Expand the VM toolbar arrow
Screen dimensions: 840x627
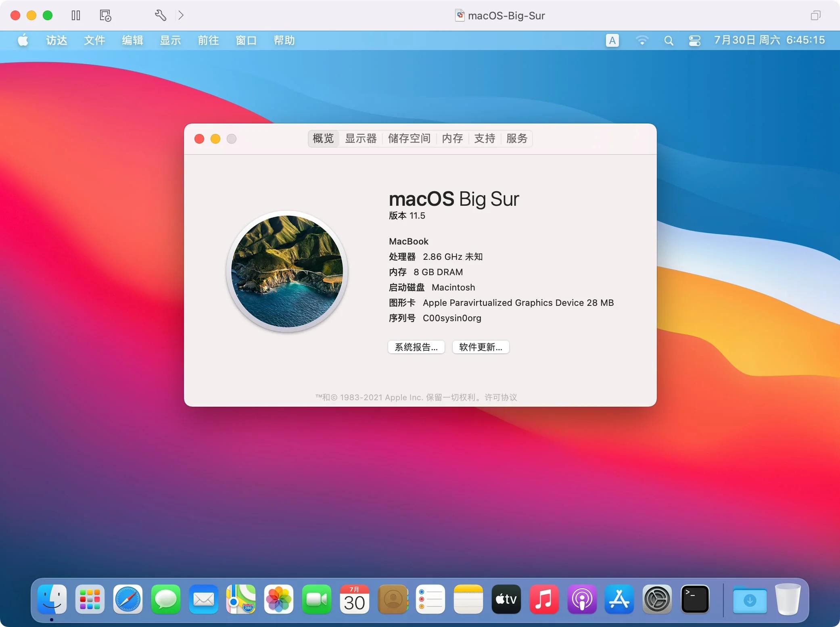[x=181, y=15]
